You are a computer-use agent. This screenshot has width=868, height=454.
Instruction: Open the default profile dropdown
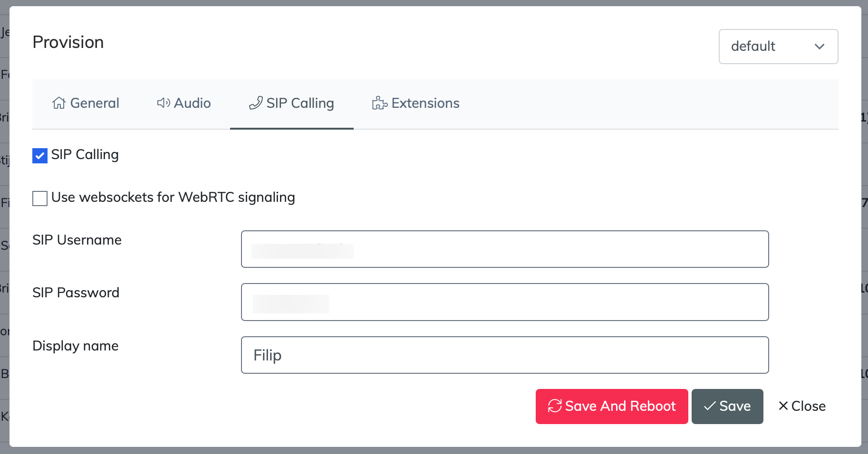[x=778, y=47]
